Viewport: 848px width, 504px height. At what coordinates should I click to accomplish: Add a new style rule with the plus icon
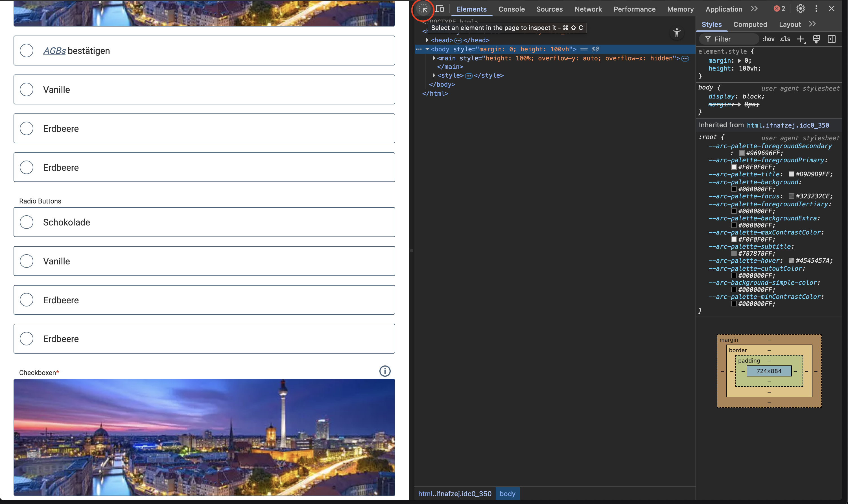pyautogui.click(x=801, y=39)
